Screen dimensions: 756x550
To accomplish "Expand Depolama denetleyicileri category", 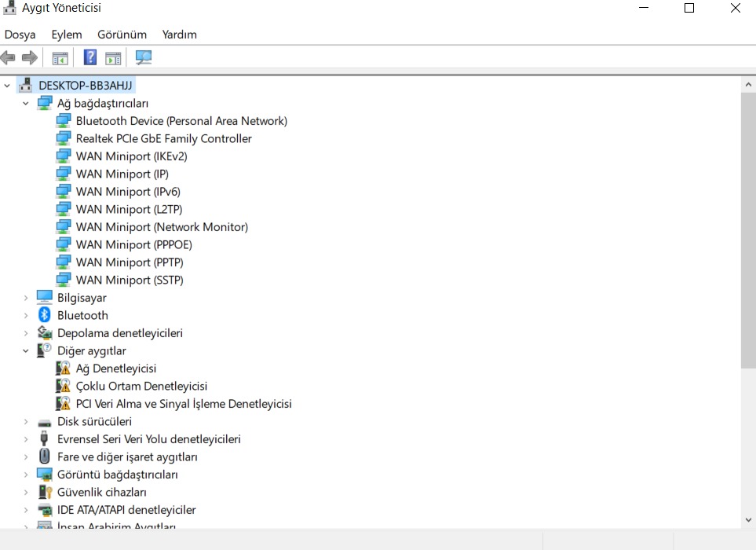I will tap(26, 333).
